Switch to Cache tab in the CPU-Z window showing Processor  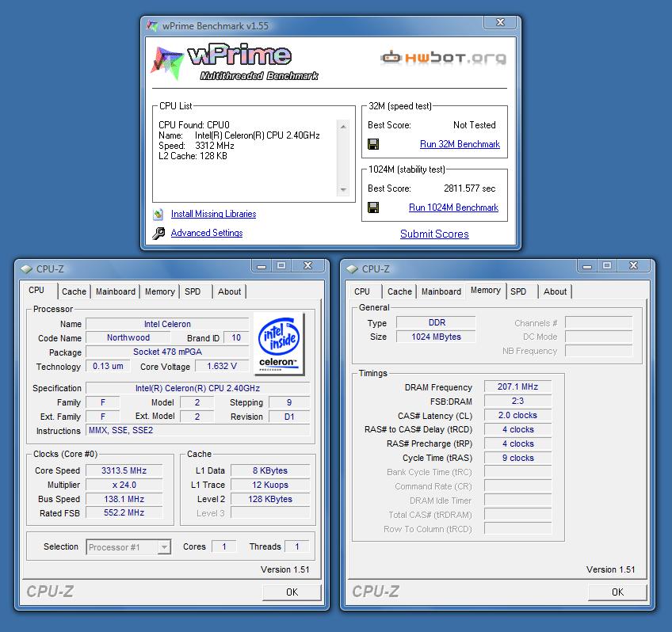tap(74, 291)
